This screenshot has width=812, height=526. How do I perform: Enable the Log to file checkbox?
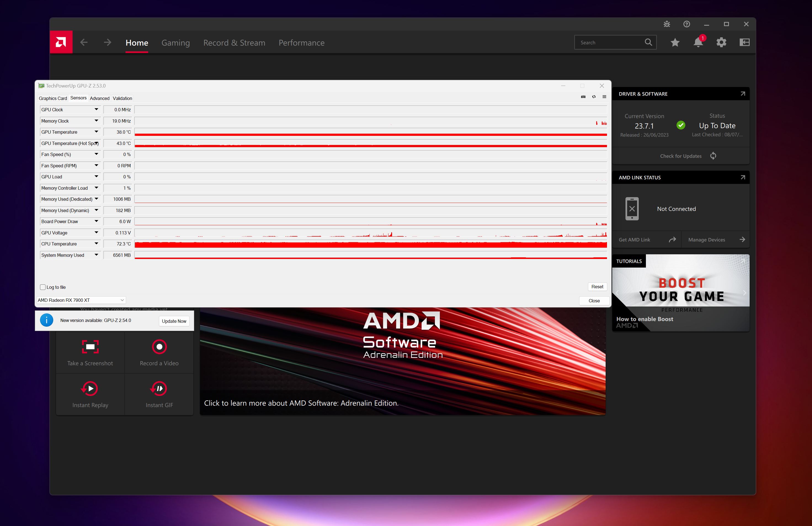click(x=43, y=287)
